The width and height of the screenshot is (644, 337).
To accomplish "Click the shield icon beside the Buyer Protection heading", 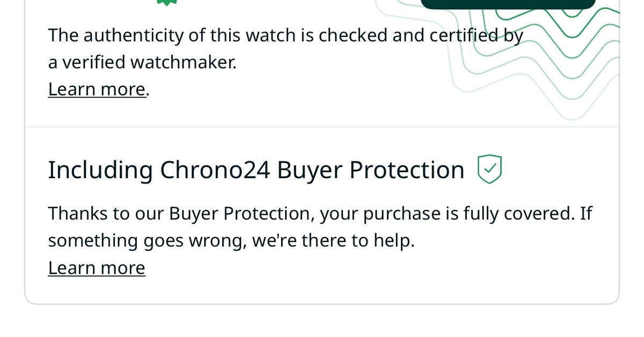I will 489,169.
